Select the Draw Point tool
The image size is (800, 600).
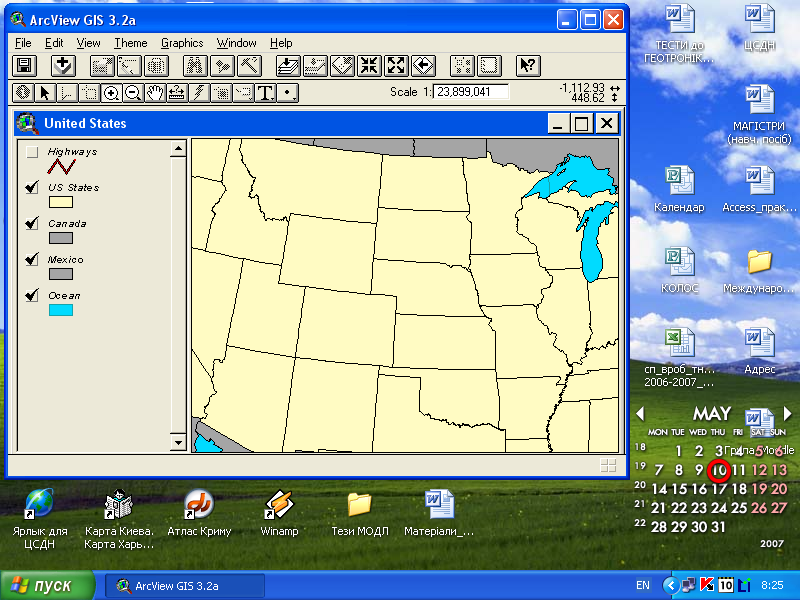pyautogui.click(x=288, y=93)
